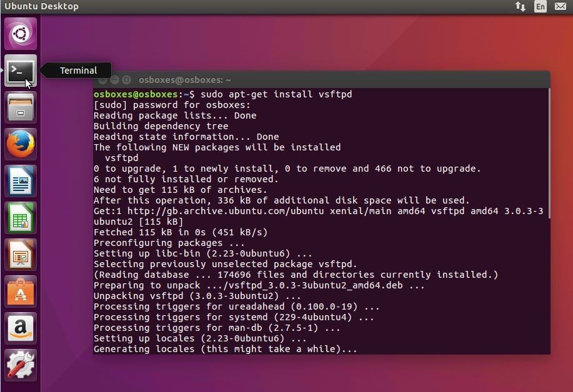Launch LibreOffice Writer from the dock

click(x=19, y=180)
